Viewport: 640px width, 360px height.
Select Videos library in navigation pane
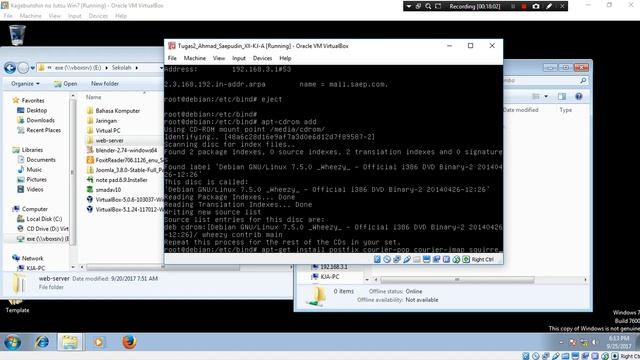[x=30, y=189]
